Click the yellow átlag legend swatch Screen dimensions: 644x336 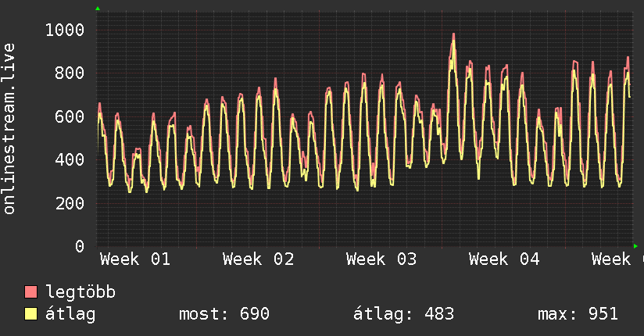tap(31, 314)
